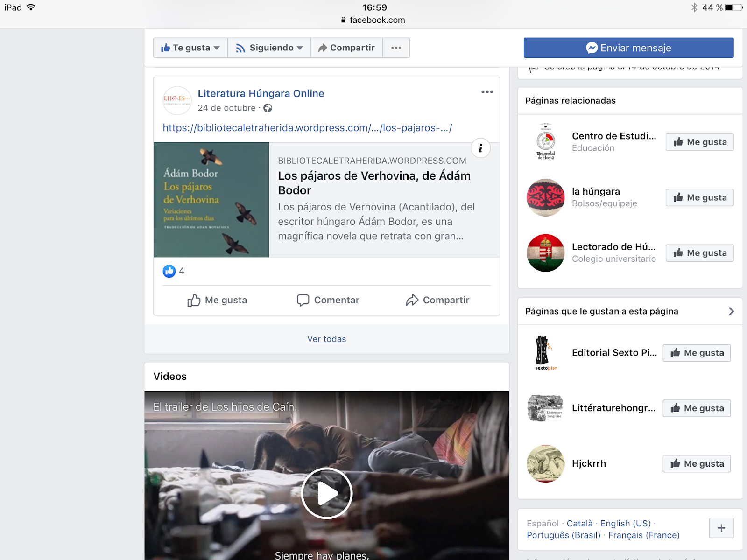Tap the battery indicator icon
This screenshot has height=560, width=747.
(x=733, y=7)
